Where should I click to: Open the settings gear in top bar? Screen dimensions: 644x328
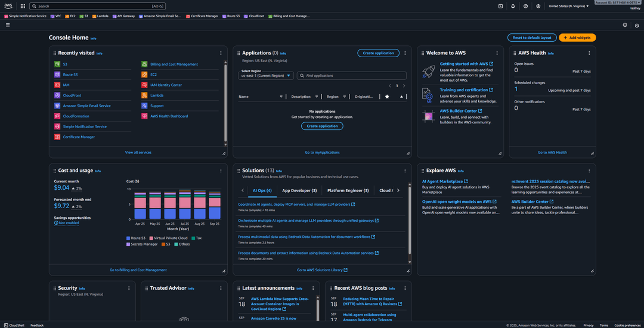[538, 6]
